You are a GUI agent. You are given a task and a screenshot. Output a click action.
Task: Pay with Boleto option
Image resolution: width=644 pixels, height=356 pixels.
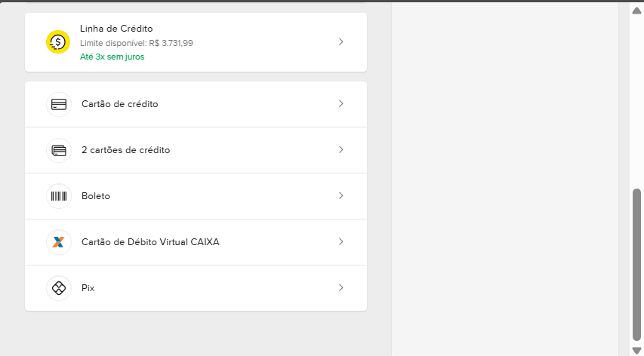(x=96, y=196)
